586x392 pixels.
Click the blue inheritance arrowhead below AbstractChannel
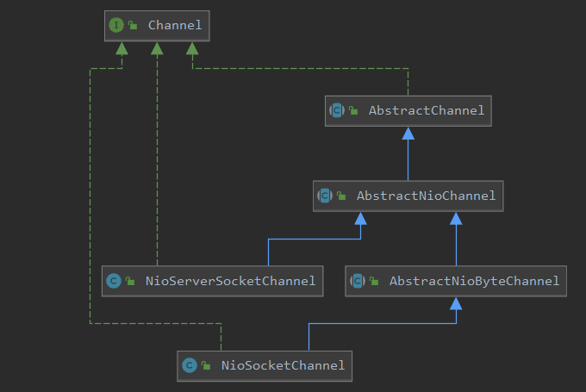408,133
